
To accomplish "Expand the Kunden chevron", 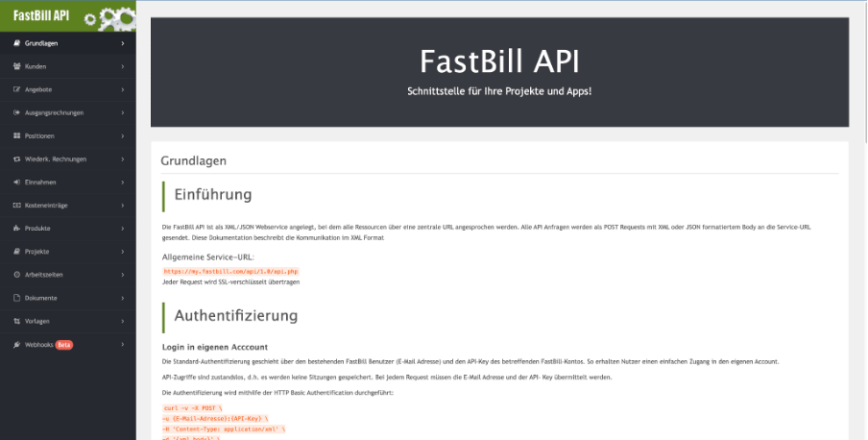I will click(123, 66).
